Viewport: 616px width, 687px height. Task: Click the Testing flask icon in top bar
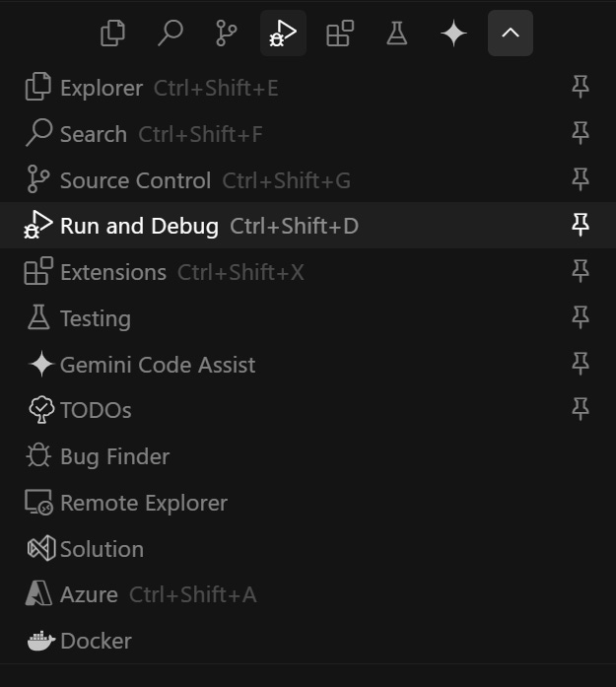(x=396, y=34)
